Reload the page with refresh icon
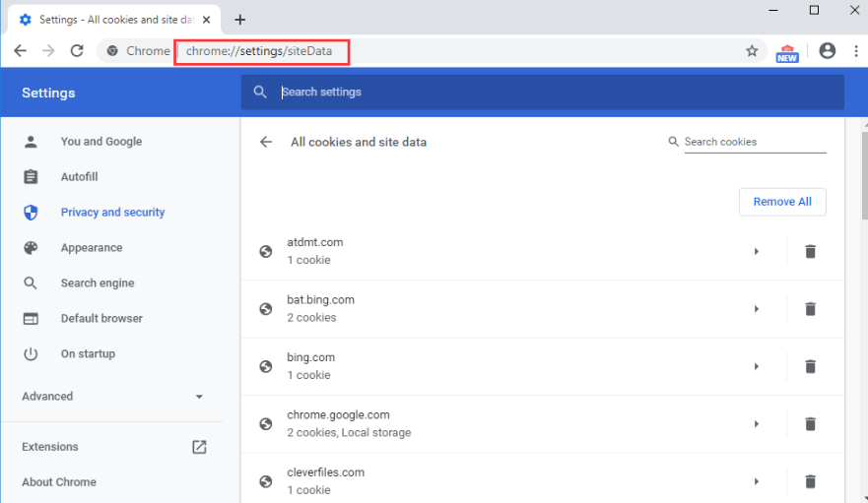The height and width of the screenshot is (503, 868). point(77,51)
